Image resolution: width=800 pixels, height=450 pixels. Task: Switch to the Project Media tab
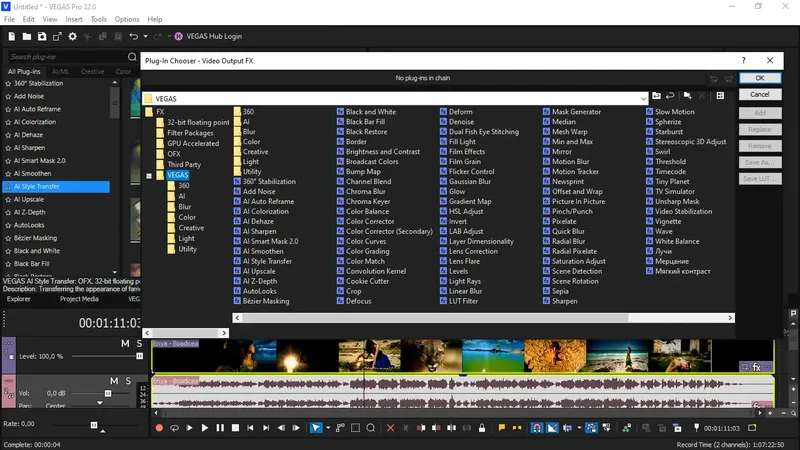coord(79,299)
